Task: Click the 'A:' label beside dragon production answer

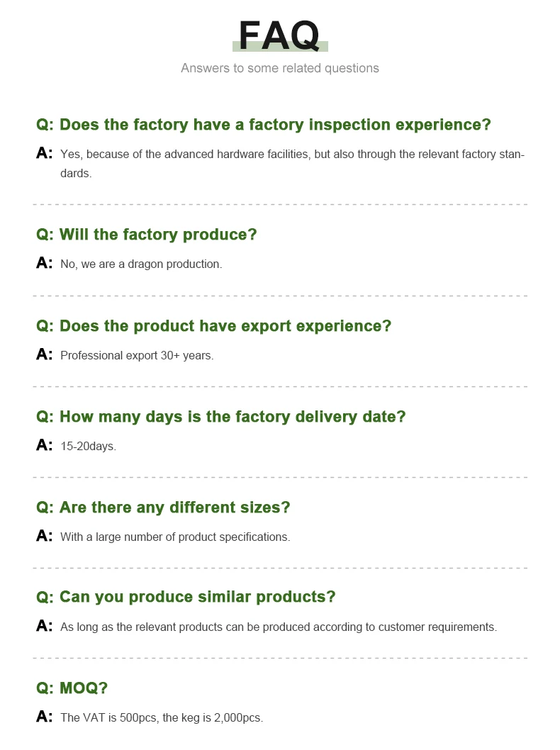Action: point(45,263)
